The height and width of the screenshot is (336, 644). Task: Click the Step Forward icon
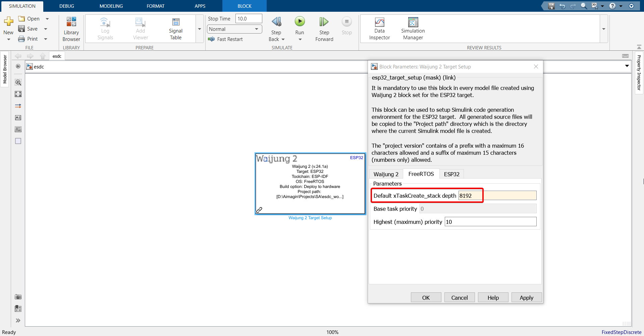[324, 22]
